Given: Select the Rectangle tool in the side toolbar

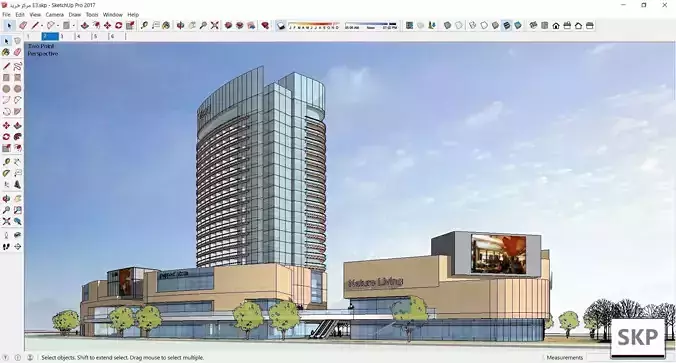Looking at the screenshot, I should pyautogui.click(x=6, y=78).
